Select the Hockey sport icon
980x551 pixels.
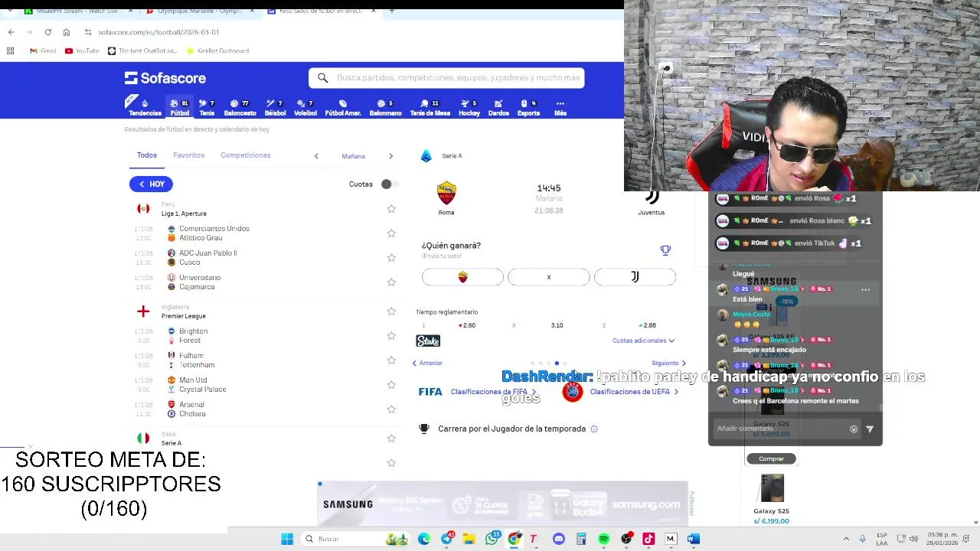coord(469,107)
